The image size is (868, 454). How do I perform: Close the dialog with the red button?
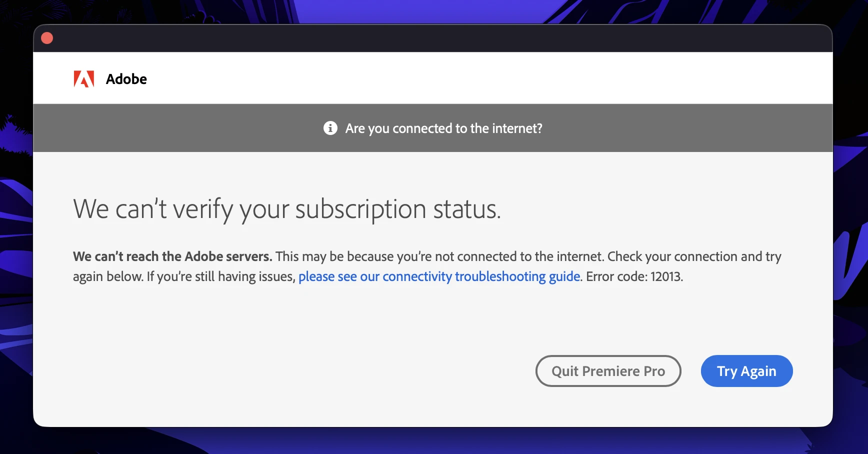(47, 38)
